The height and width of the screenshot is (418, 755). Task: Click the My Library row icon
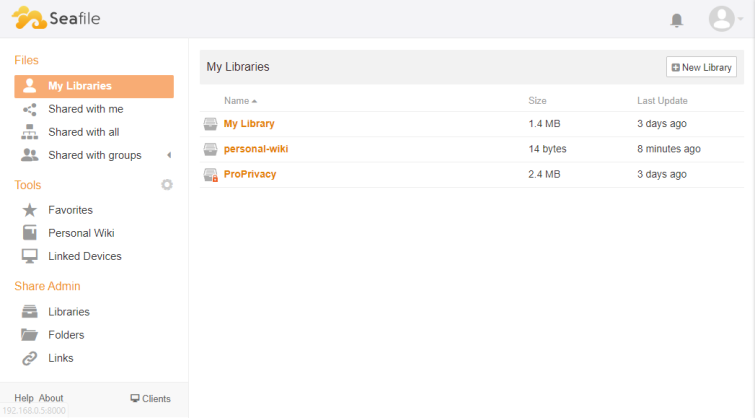[x=210, y=124]
